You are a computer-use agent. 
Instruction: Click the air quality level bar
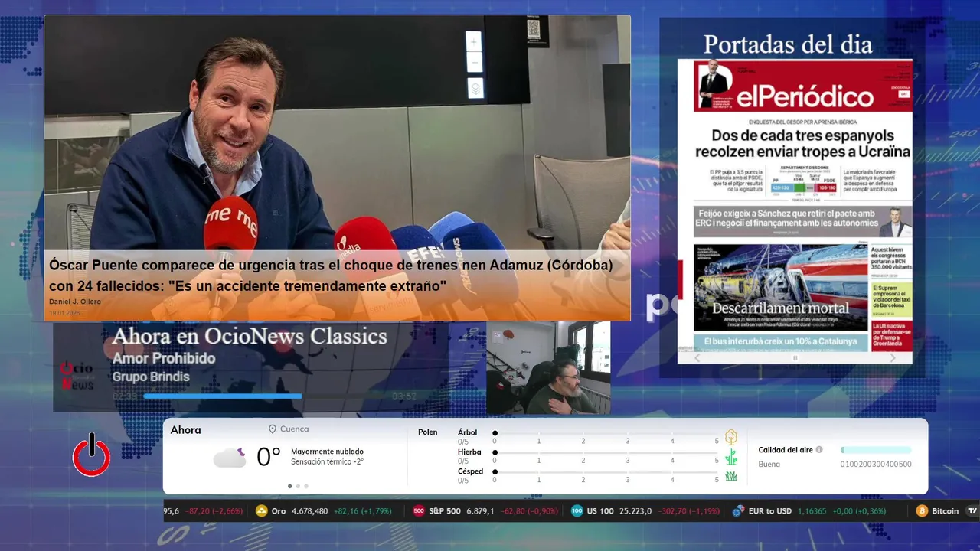coord(876,450)
